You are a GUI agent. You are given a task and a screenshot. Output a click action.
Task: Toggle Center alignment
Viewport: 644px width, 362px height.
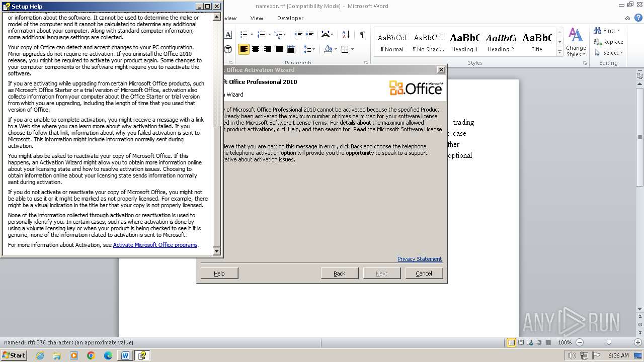[x=256, y=49]
